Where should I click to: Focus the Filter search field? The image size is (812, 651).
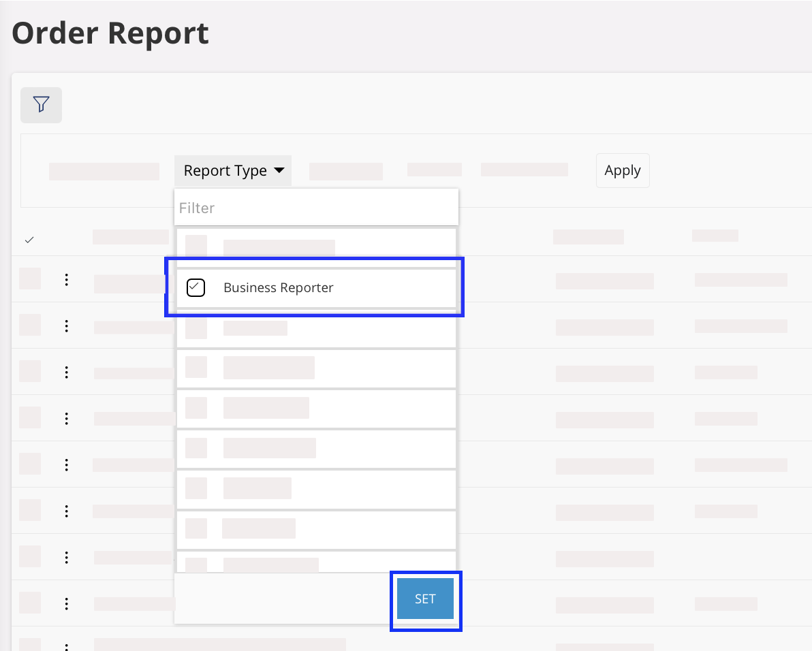tap(316, 208)
